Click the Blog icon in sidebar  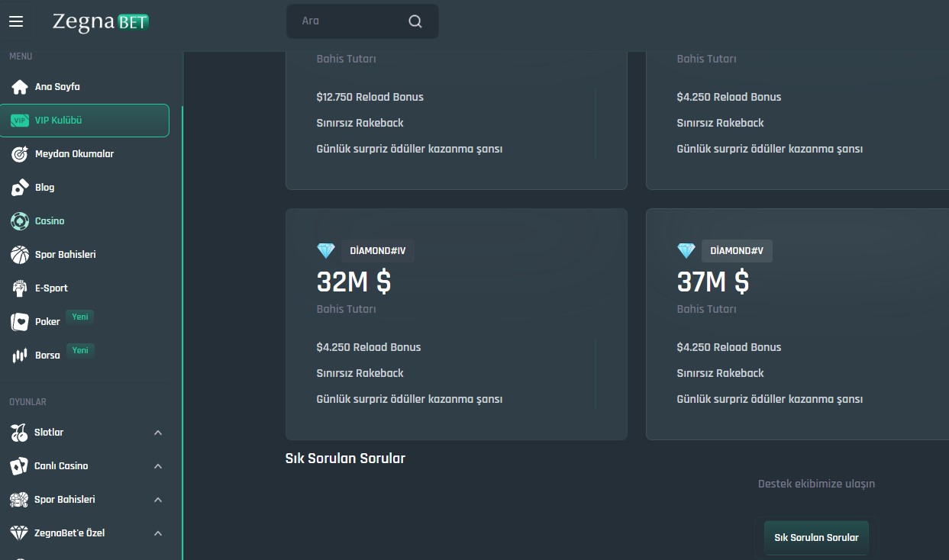[x=20, y=188]
